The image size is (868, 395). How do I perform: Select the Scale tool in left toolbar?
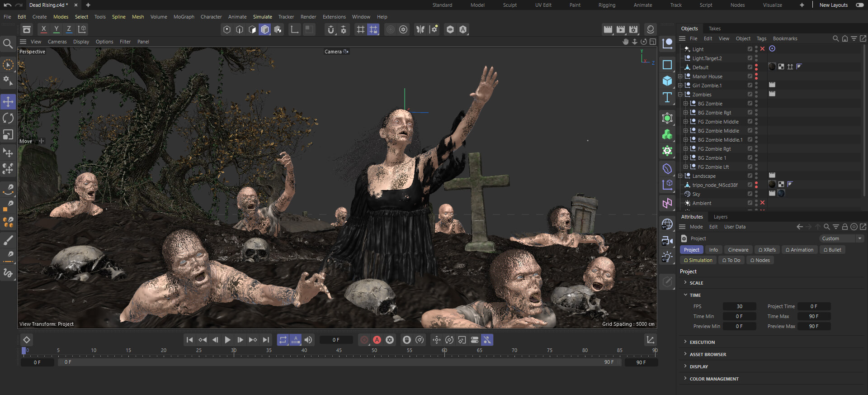(8, 134)
